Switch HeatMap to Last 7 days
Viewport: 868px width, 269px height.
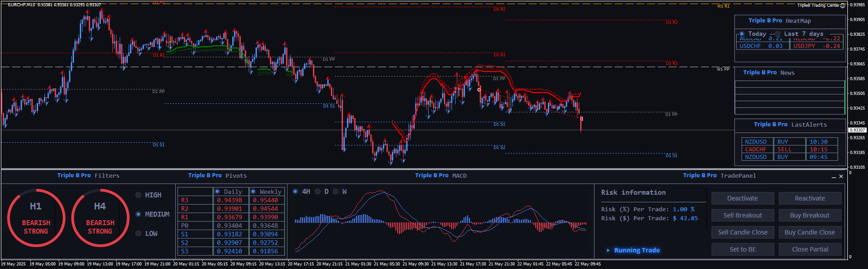778,34
